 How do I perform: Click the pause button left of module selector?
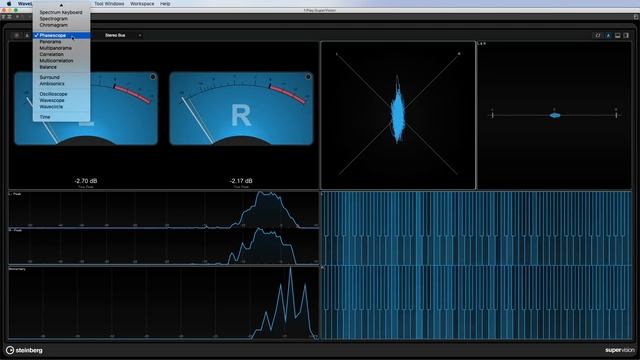tap(17, 36)
